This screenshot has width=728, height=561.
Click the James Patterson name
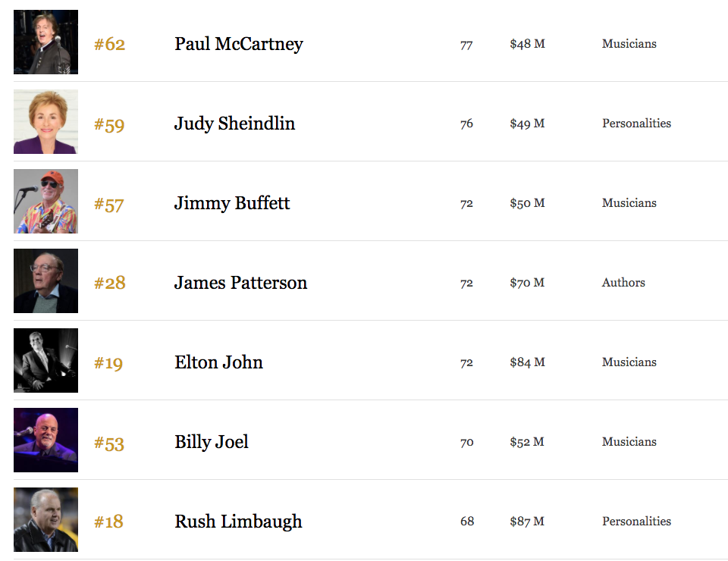pyautogui.click(x=240, y=283)
